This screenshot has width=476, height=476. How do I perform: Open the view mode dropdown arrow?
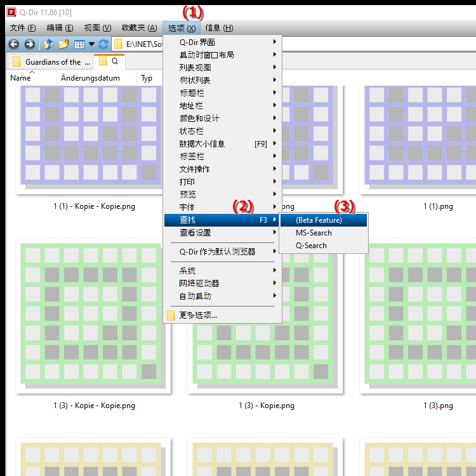91,44
